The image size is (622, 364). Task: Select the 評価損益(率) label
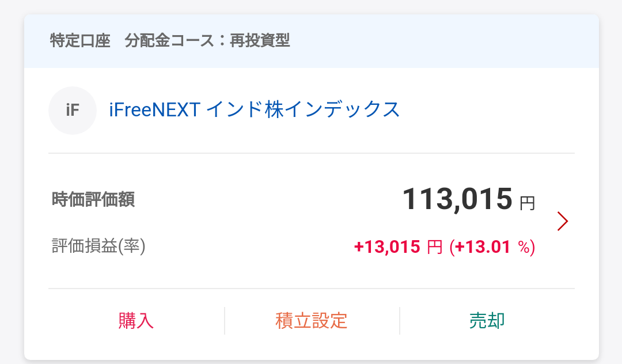(99, 246)
